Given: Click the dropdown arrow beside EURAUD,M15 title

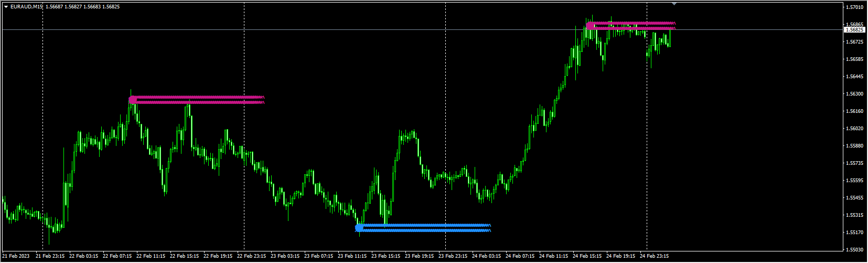Looking at the screenshot, I should (6, 7).
